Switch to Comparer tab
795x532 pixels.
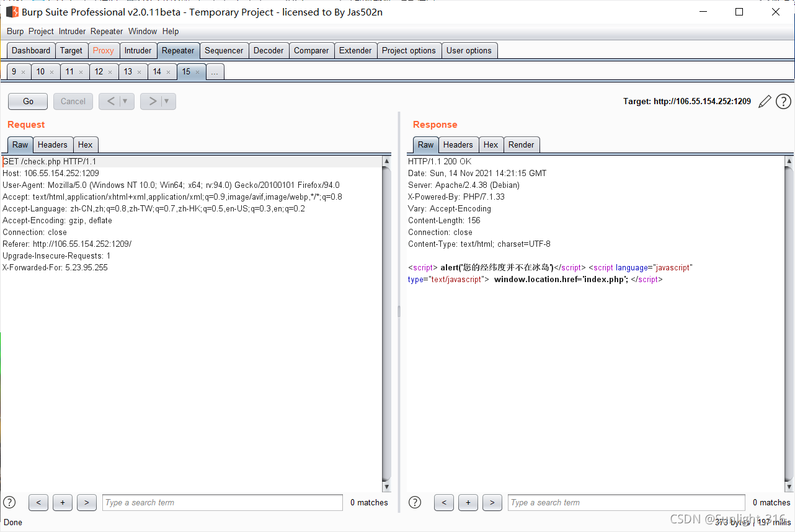(x=311, y=50)
